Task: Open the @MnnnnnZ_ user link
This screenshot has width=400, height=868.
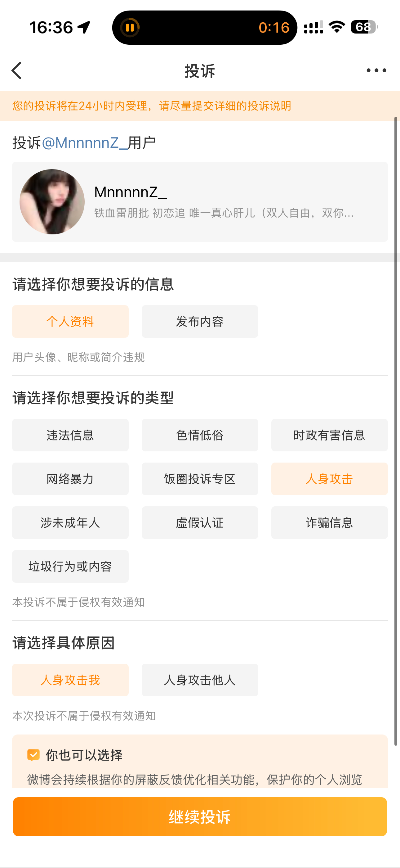Action: point(84,143)
